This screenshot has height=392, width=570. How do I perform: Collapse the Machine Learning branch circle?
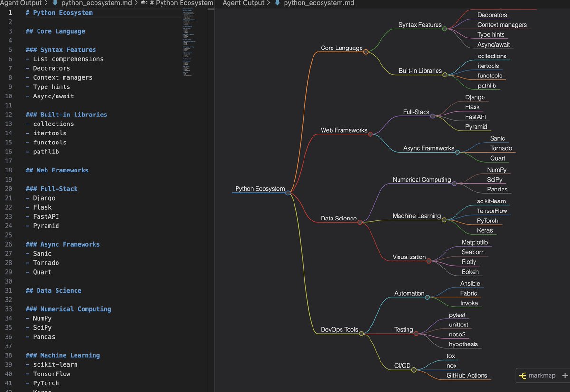click(x=445, y=220)
